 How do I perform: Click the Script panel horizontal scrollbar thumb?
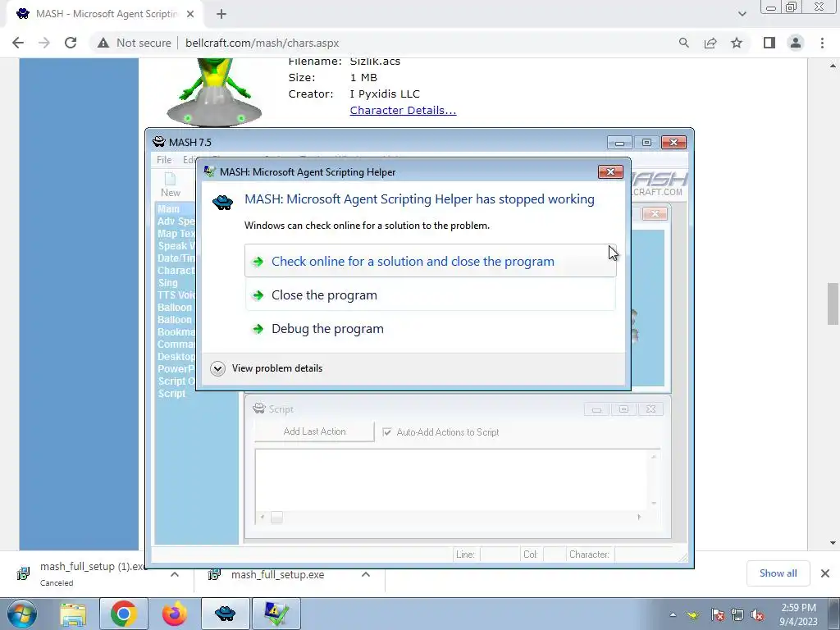tap(276, 518)
